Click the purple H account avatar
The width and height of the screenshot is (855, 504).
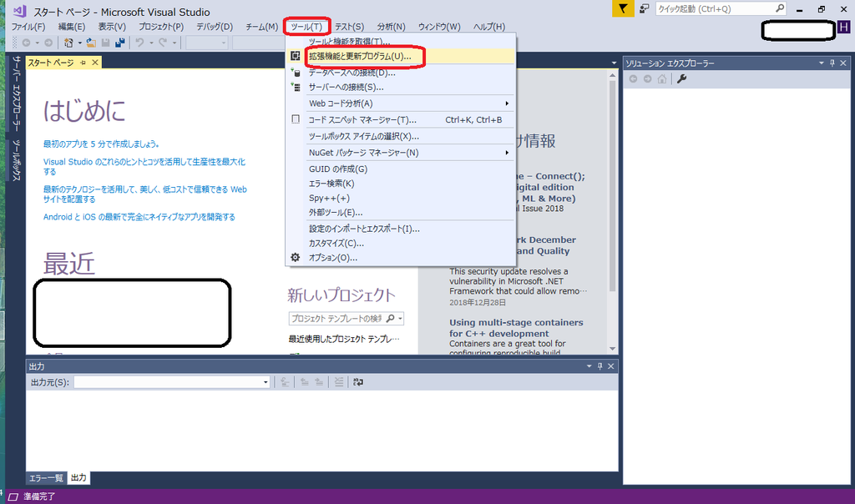(843, 27)
